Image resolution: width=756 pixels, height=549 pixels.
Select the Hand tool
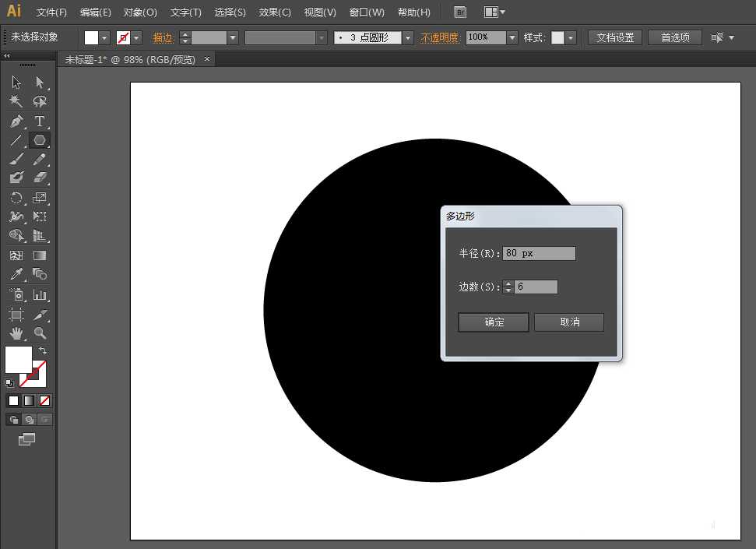click(16, 333)
